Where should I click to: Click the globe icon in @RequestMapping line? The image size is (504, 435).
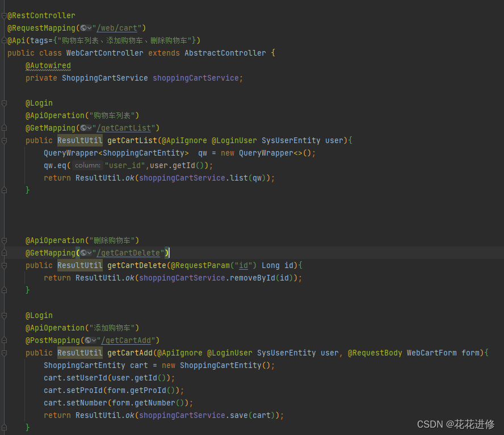(x=83, y=28)
